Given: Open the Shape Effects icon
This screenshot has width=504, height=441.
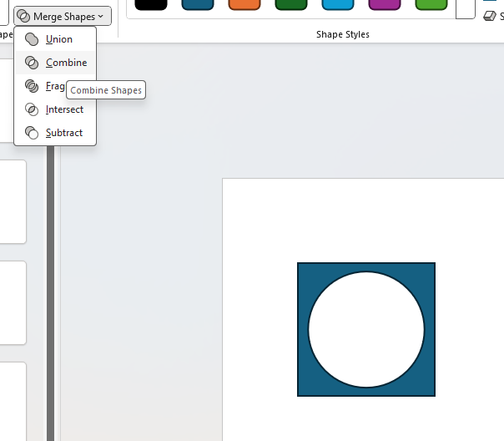Looking at the screenshot, I should [490, 16].
